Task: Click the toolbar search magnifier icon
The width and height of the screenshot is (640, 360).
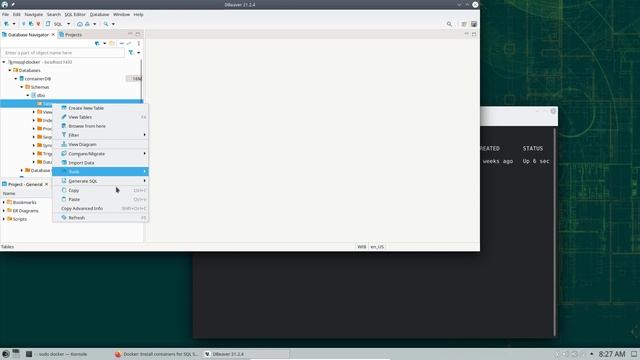Action: 106,24
